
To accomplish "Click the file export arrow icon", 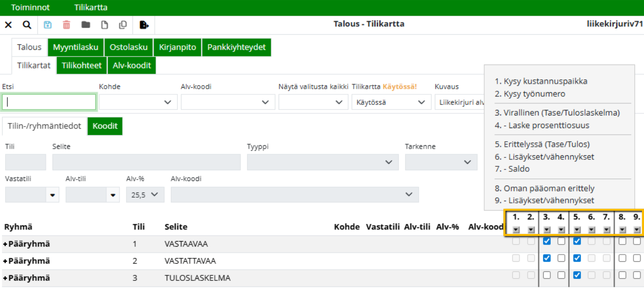I will click(x=144, y=25).
